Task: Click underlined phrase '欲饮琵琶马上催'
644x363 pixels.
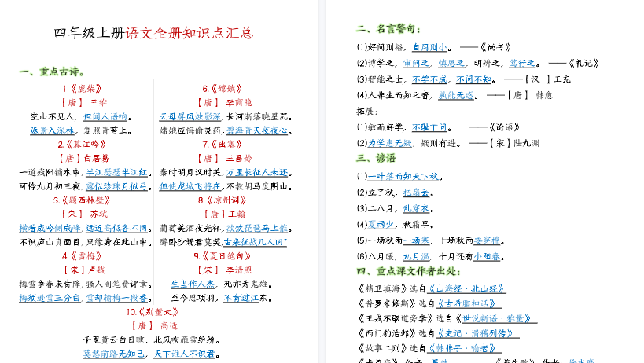Action: pos(257,228)
